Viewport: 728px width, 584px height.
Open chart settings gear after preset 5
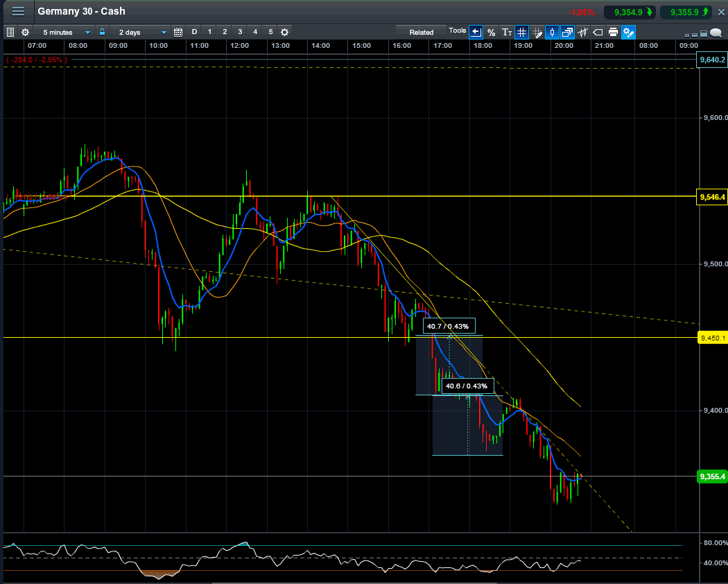point(284,32)
